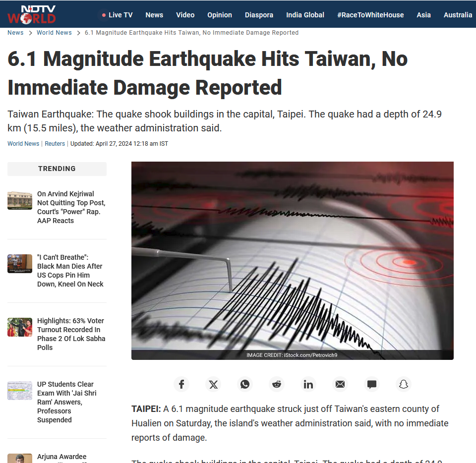Open 63% Voter Turnout highlights story
This screenshot has height=463, width=476.
[x=71, y=334]
